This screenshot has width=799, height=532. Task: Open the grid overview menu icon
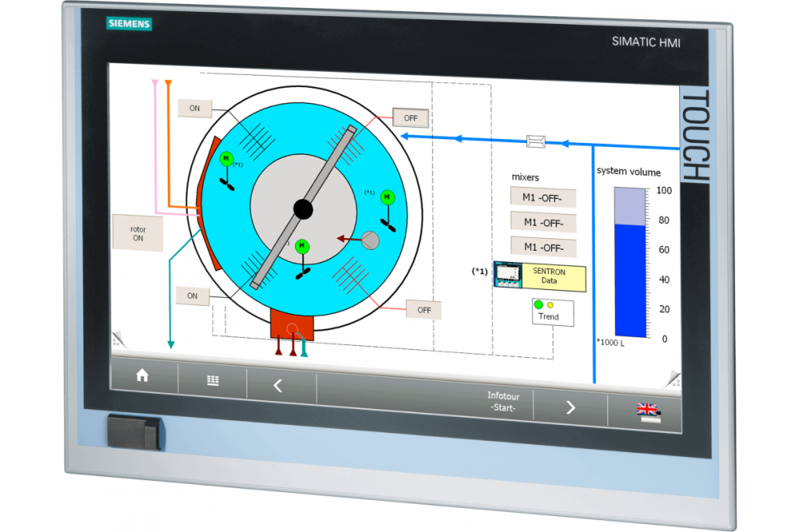coord(213,381)
